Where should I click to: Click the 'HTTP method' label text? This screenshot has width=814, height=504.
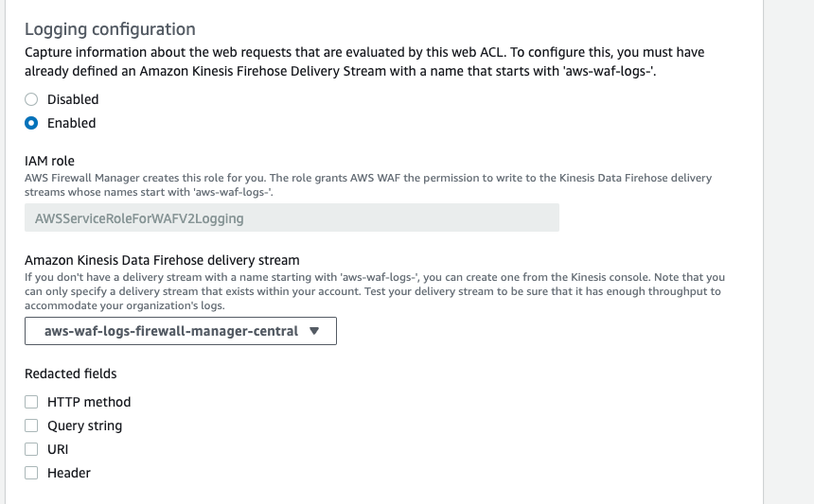click(x=89, y=402)
